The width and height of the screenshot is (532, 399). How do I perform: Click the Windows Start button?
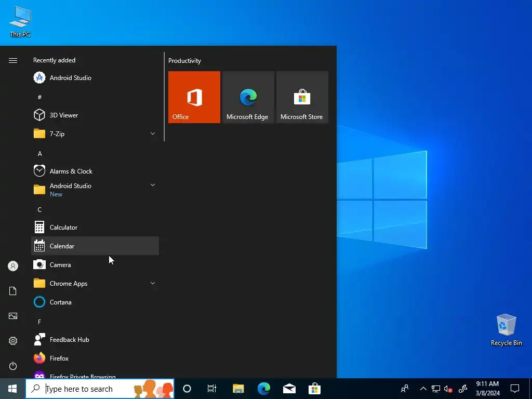coord(12,389)
